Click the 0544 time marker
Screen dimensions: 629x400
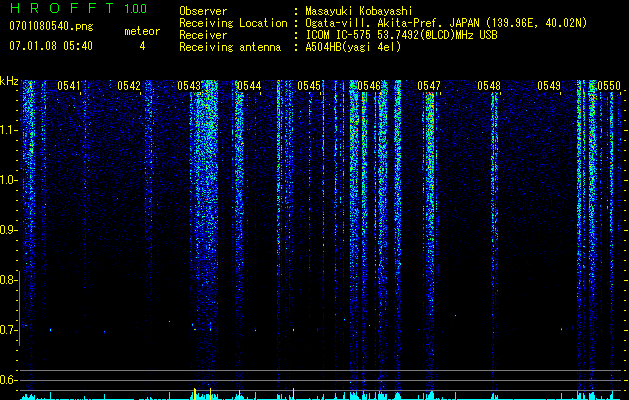tap(249, 85)
